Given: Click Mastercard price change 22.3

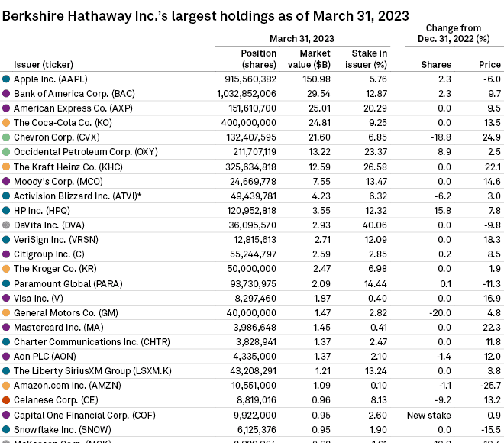Looking at the screenshot, I should tap(492, 327).
